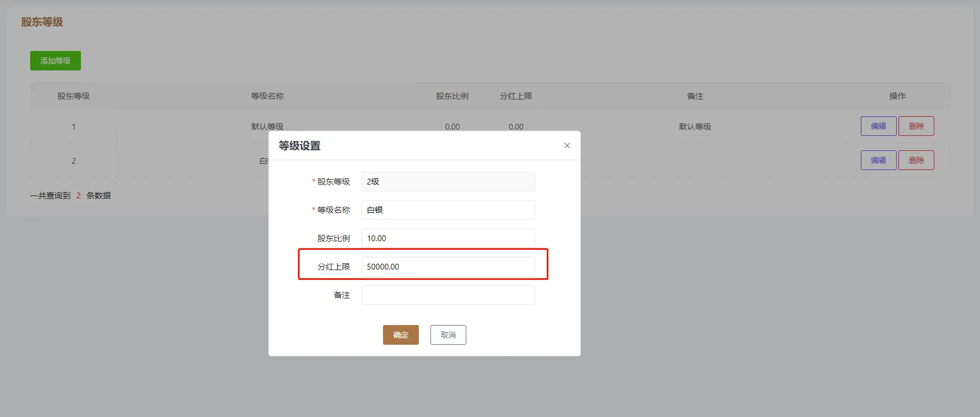Focus the 等级名称 field containing 白银
Viewport: 980px width, 417px height.
point(448,210)
